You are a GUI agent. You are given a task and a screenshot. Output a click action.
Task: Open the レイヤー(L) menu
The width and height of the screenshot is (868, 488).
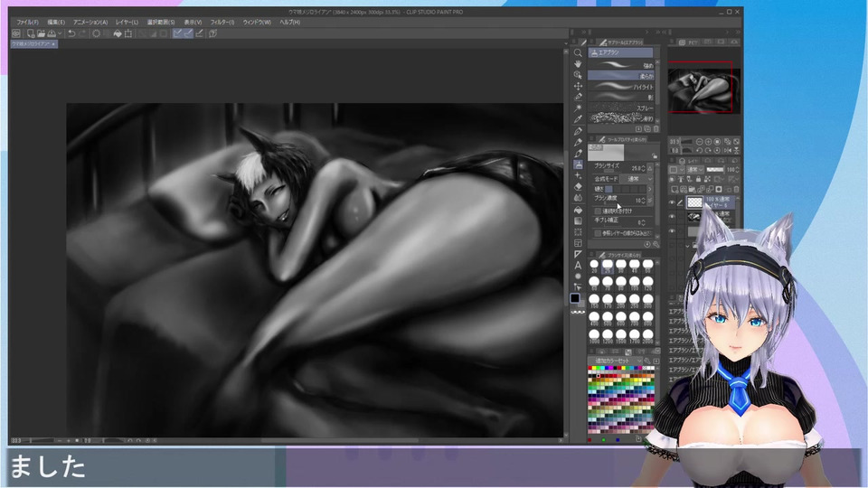127,23
